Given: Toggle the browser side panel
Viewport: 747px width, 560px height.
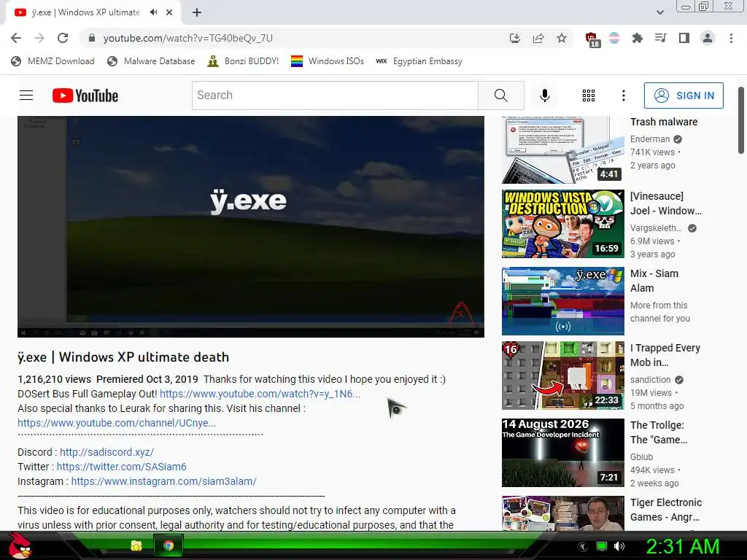Looking at the screenshot, I should click(684, 38).
